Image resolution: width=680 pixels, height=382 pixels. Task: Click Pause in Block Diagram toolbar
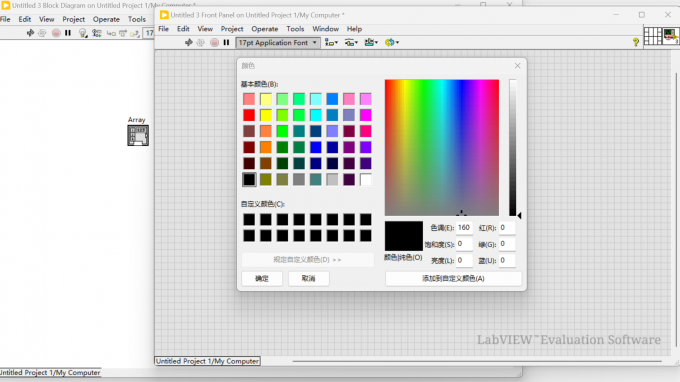tap(68, 33)
